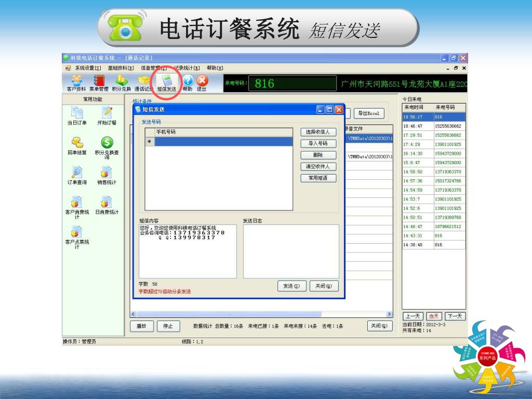Select the 14:57:36 incoming call row

click(434, 181)
